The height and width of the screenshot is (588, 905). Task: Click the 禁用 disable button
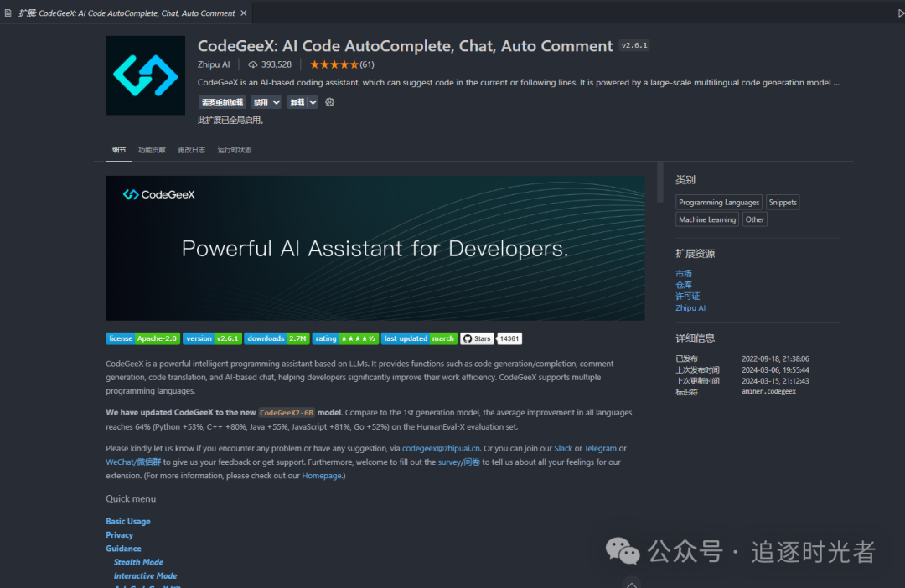261,102
